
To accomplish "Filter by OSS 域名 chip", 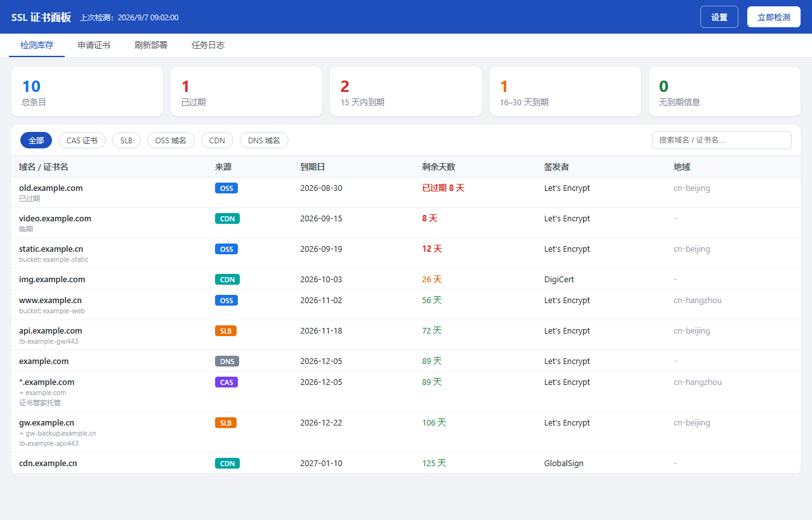I will 171,140.
